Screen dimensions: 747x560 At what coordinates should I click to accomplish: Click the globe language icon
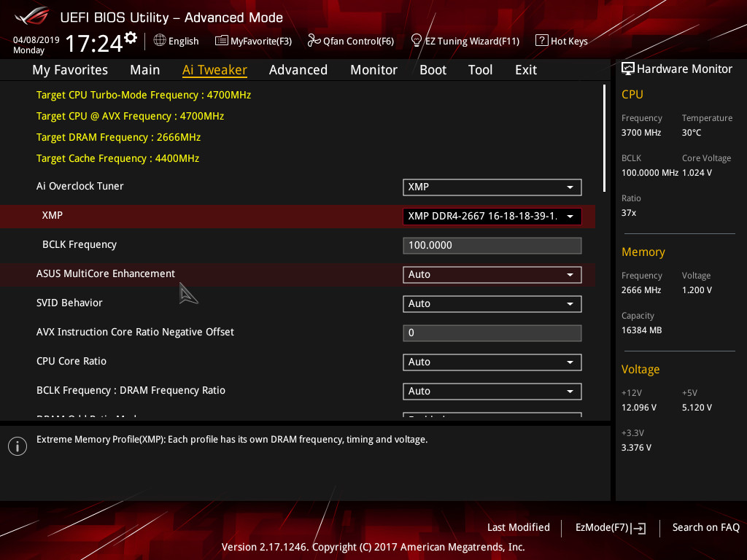(x=160, y=41)
